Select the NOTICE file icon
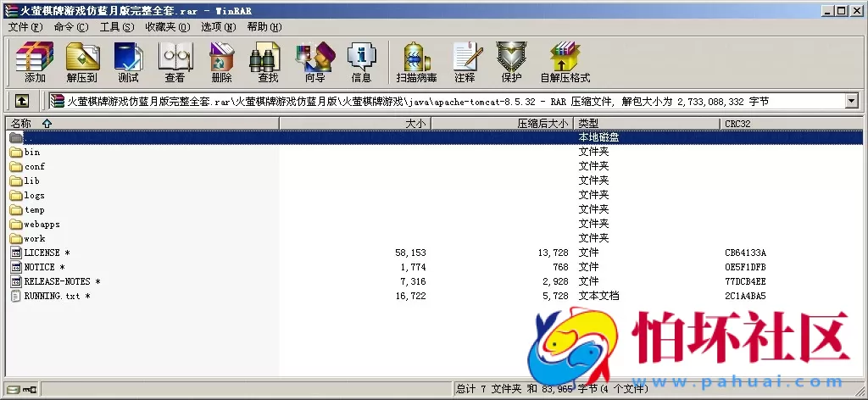This screenshot has width=868, height=400. click(16, 267)
